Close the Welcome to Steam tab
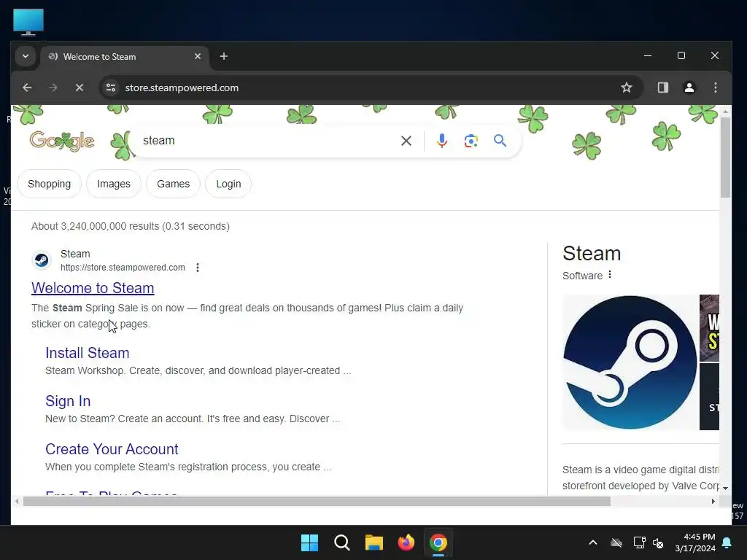This screenshot has width=747, height=560. click(198, 56)
